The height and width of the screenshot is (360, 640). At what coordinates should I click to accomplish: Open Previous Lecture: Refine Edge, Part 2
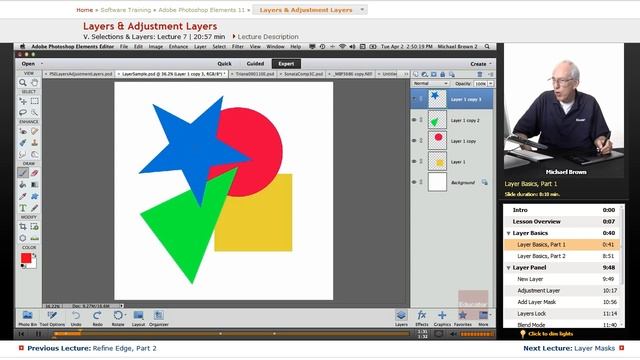pyautogui.click(x=91, y=349)
